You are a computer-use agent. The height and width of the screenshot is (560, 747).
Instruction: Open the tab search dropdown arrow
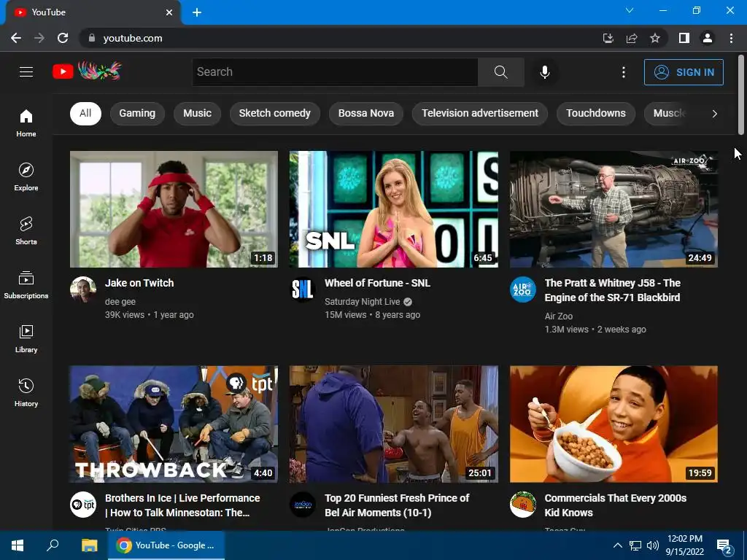pos(630,10)
